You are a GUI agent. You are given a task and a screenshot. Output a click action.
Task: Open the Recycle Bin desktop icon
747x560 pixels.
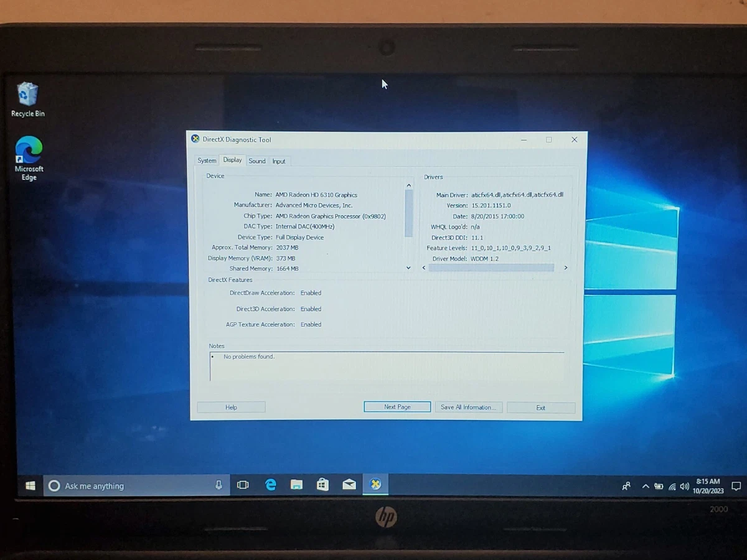27,100
